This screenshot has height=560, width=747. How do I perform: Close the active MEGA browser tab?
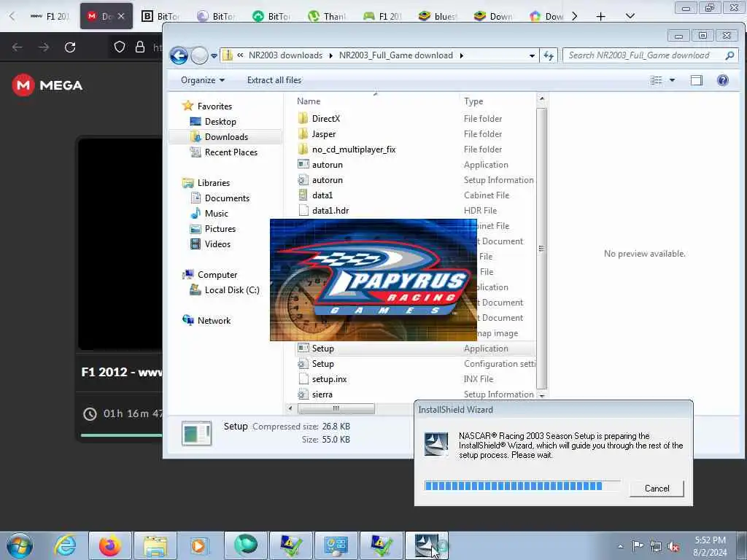click(x=121, y=16)
